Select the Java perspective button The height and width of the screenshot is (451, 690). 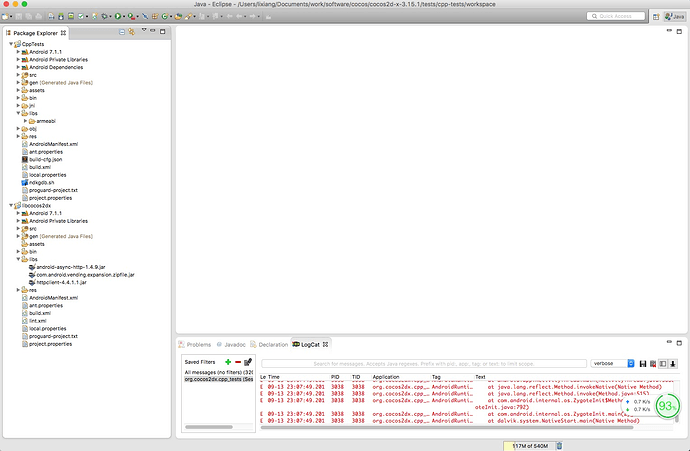pos(675,16)
